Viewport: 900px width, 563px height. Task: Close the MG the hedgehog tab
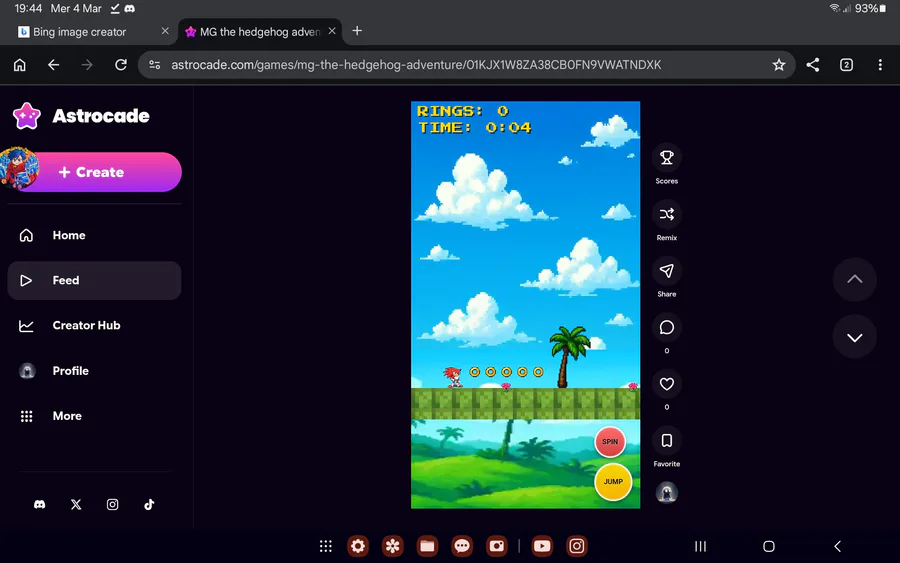tap(332, 31)
